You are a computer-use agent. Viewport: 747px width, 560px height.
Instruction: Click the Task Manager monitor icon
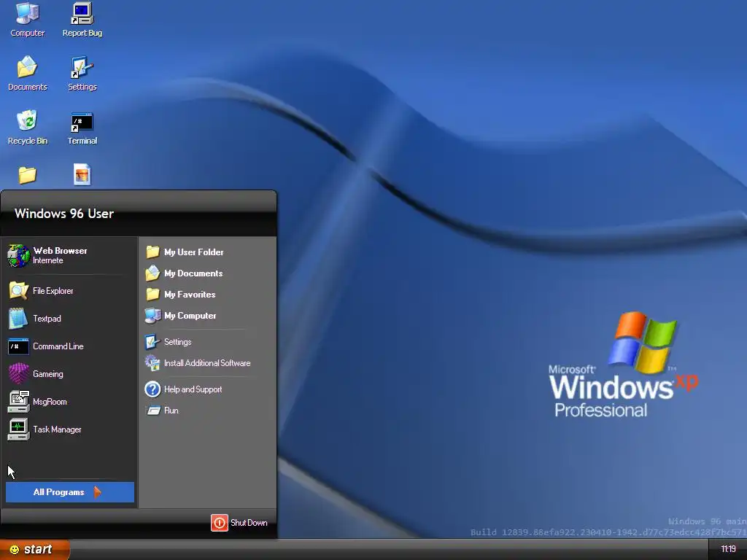click(x=18, y=429)
